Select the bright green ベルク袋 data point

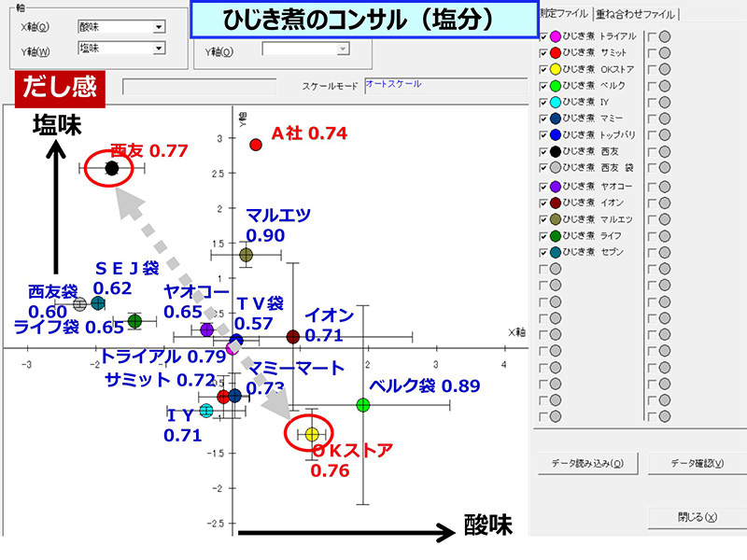coord(363,405)
